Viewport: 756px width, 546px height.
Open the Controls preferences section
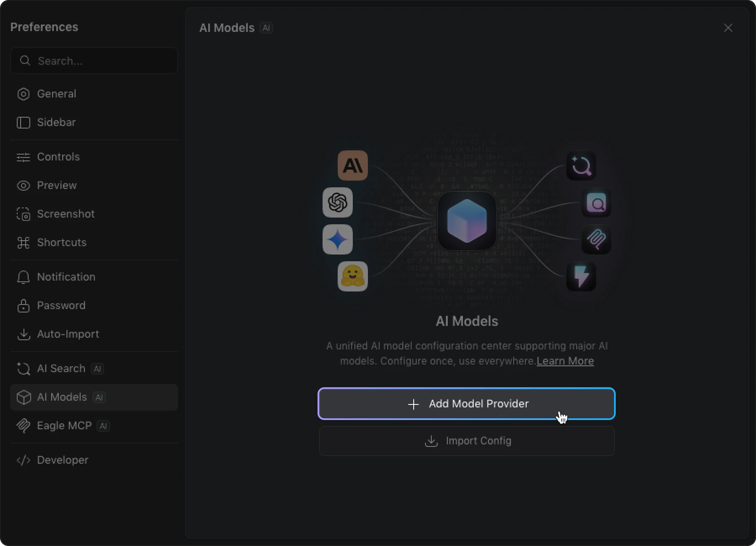[58, 157]
